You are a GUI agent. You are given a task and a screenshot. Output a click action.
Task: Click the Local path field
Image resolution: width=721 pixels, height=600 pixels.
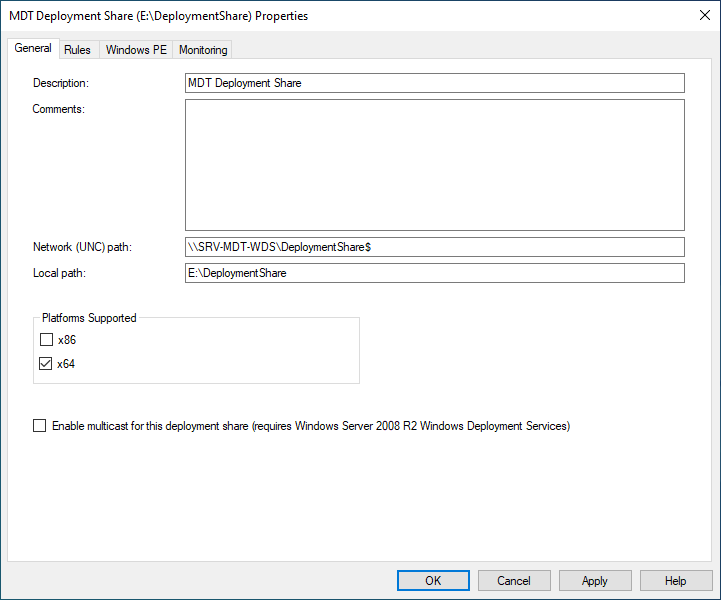click(x=435, y=273)
